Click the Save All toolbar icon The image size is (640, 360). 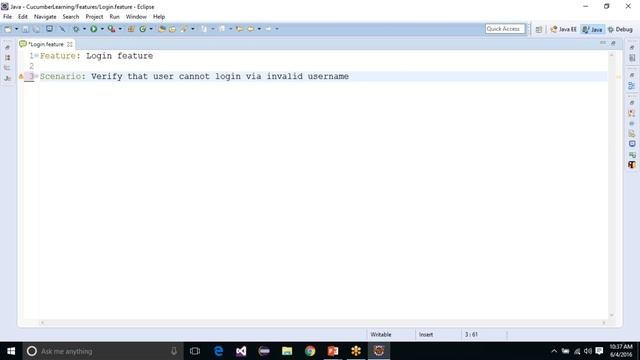coord(36,29)
